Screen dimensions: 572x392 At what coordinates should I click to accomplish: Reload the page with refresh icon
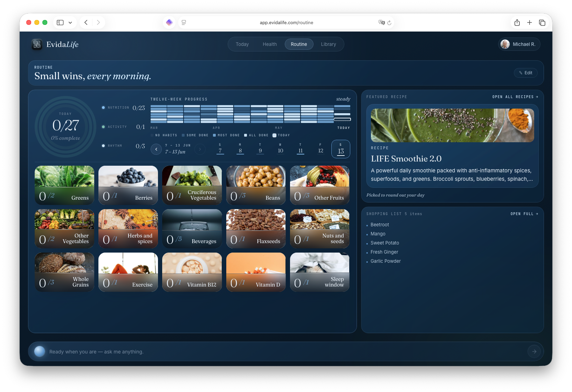coord(389,22)
